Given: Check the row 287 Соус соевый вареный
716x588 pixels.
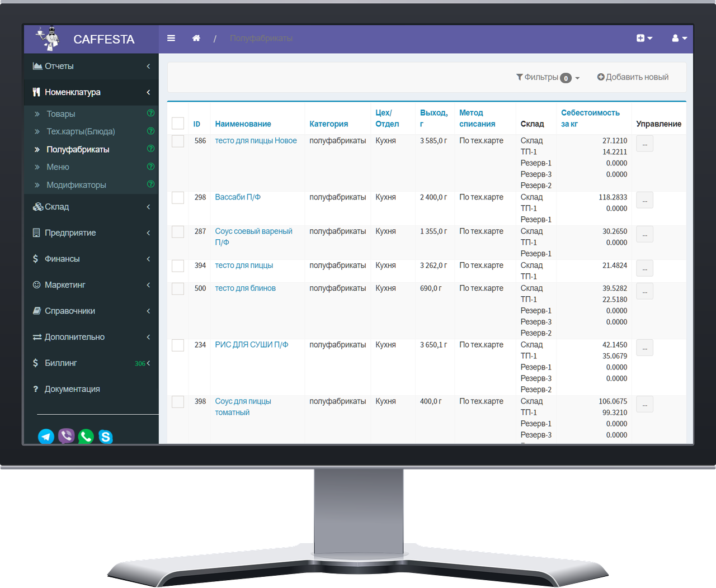Looking at the screenshot, I should click(178, 231).
